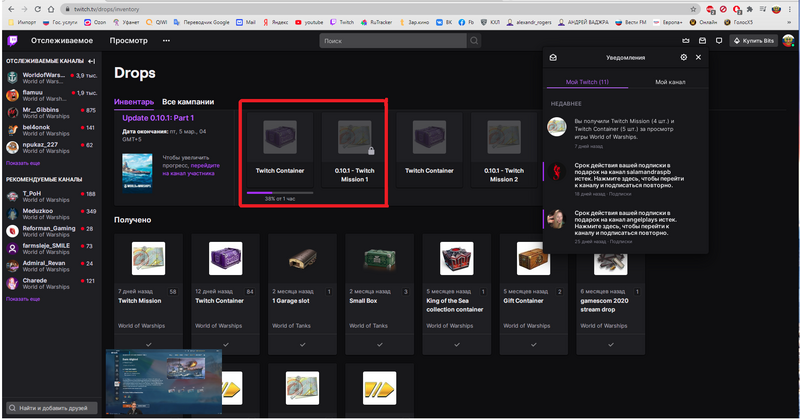Click the Twitch Container progress bar

[x=280, y=193]
